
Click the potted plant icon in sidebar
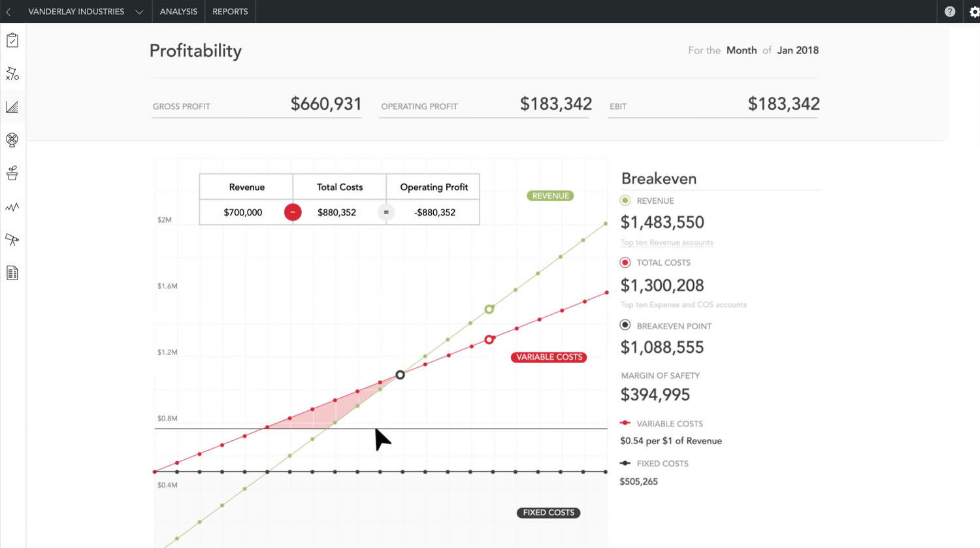[x=12, y=173]
